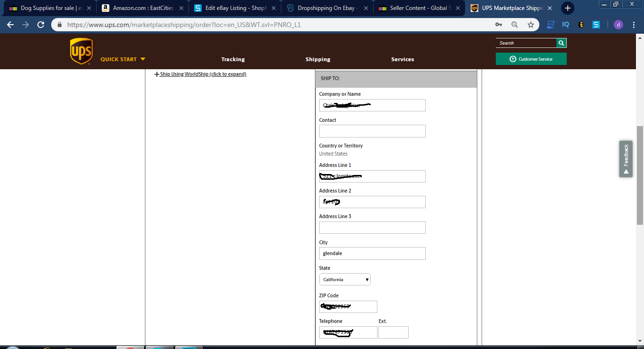This screenshot has height=349, width=644.
Task: Open the IQ browser extension
Action: [x=566, y=25]
